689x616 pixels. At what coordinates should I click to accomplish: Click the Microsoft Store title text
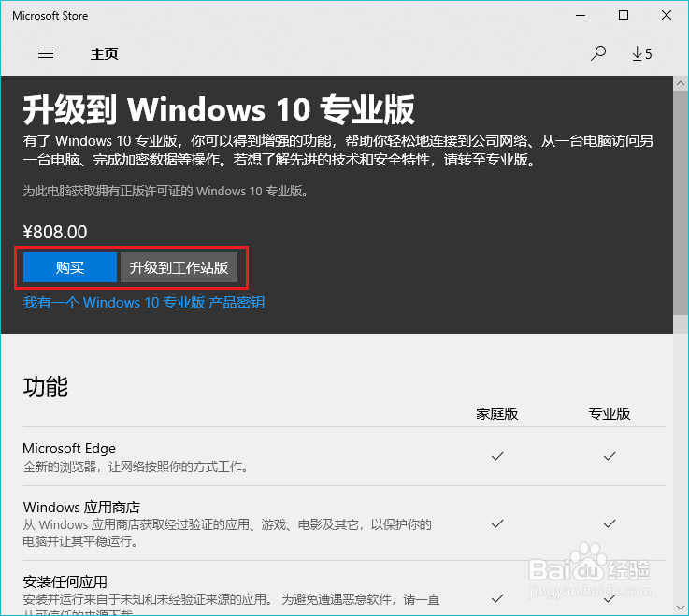click(50, 16)
